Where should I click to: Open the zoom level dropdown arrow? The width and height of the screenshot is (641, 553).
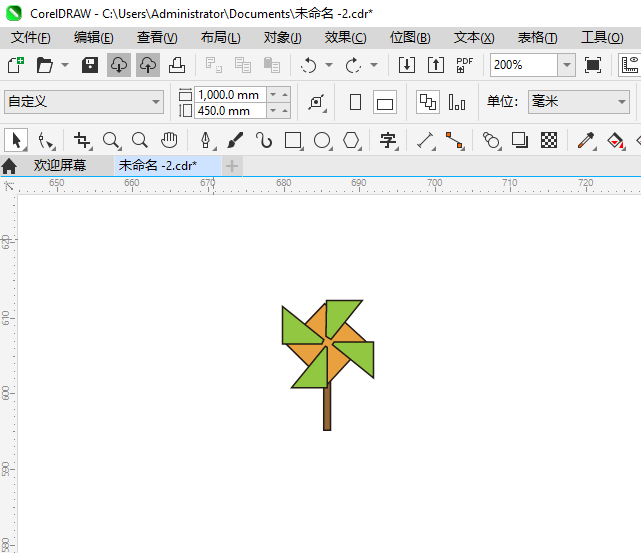point(567,65)
